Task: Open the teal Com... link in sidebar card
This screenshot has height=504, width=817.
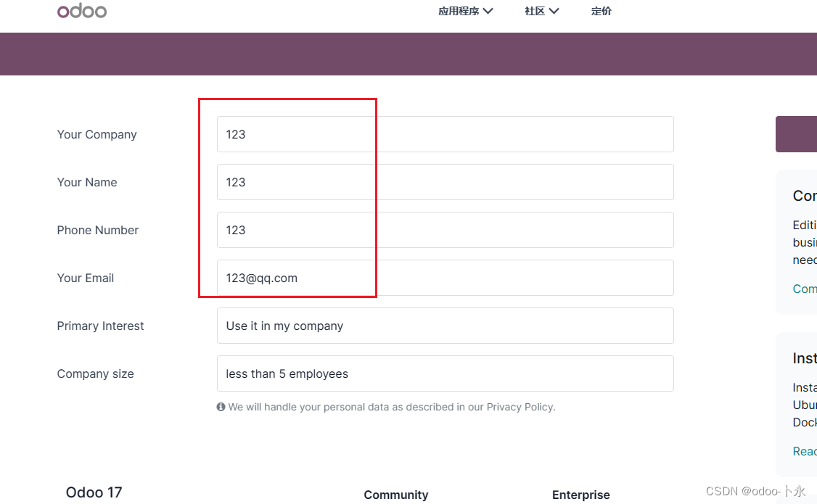Action: (805, 289)
